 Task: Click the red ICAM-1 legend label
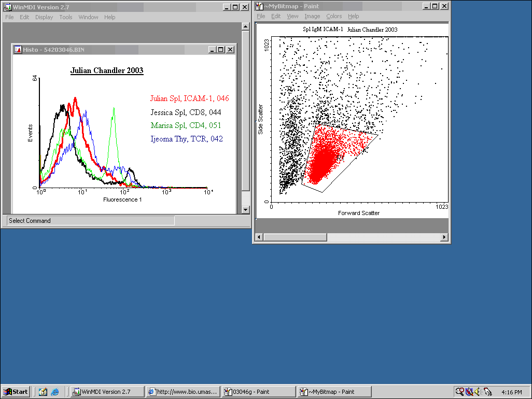(x=189, y=98)
